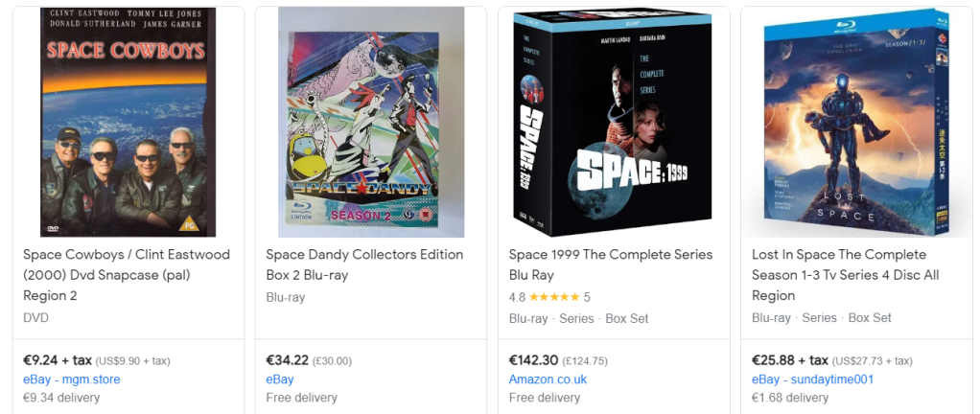
Task: Click the Space Dandy Season 2 product image
Action: click(370, 122)
